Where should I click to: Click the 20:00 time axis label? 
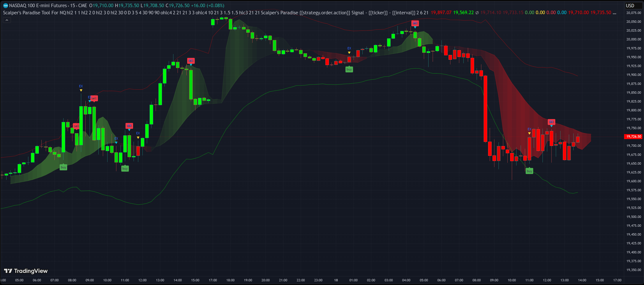pos(266,280)
